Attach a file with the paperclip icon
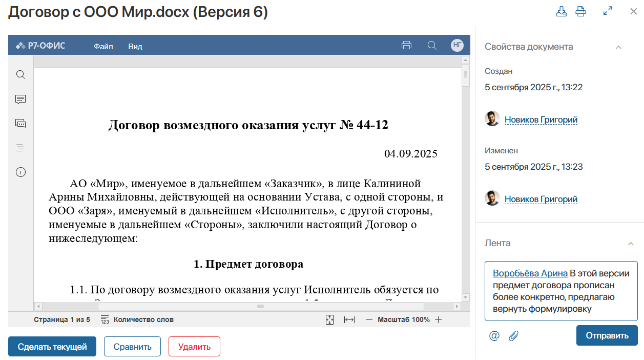 (x=513, y=336)
